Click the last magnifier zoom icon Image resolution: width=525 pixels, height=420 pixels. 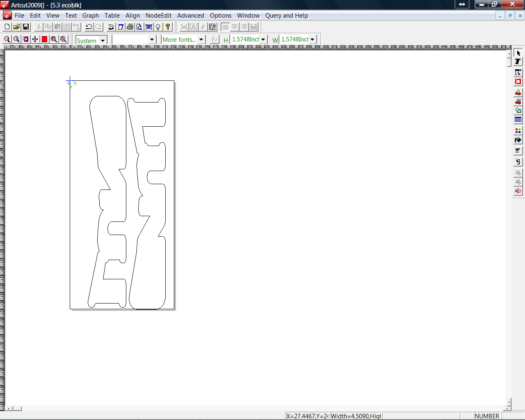[x=64, y=39]
